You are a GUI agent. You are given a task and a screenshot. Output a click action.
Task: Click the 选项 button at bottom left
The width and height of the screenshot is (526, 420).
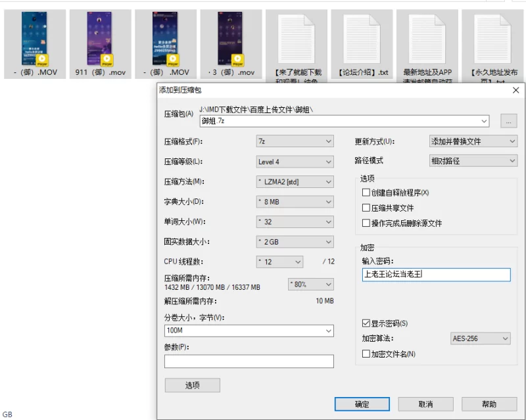click(x=192, y=385)
